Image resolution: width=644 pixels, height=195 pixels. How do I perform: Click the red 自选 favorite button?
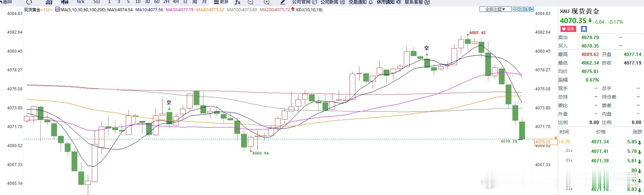pyautogui.click(x=568, y=29)
